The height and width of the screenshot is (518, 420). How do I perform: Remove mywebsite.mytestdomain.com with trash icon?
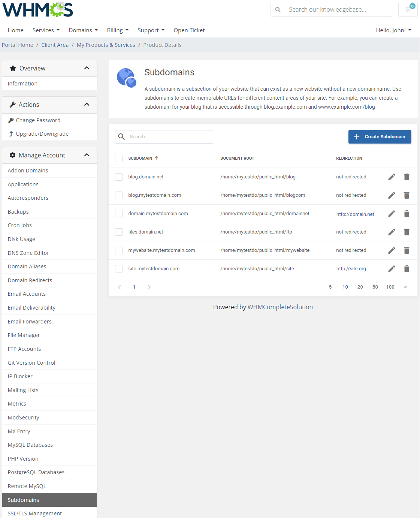pyautogui.click(x=407, y=250)
